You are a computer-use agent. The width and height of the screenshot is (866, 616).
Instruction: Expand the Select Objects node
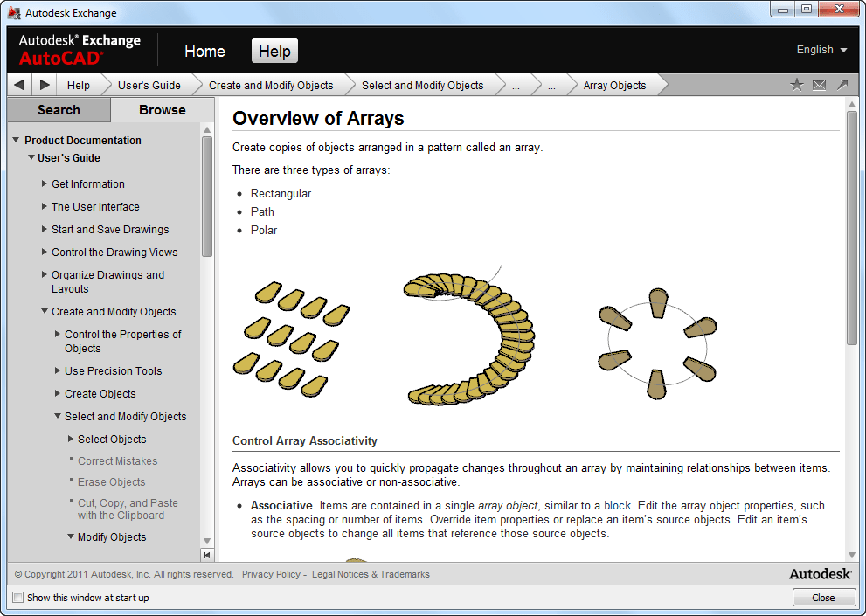(x=71, y=438)
